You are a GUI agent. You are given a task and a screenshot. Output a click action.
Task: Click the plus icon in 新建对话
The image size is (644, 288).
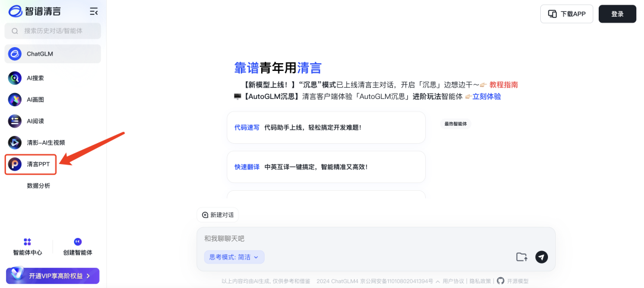pyautogui.click(x=205, y=215)
